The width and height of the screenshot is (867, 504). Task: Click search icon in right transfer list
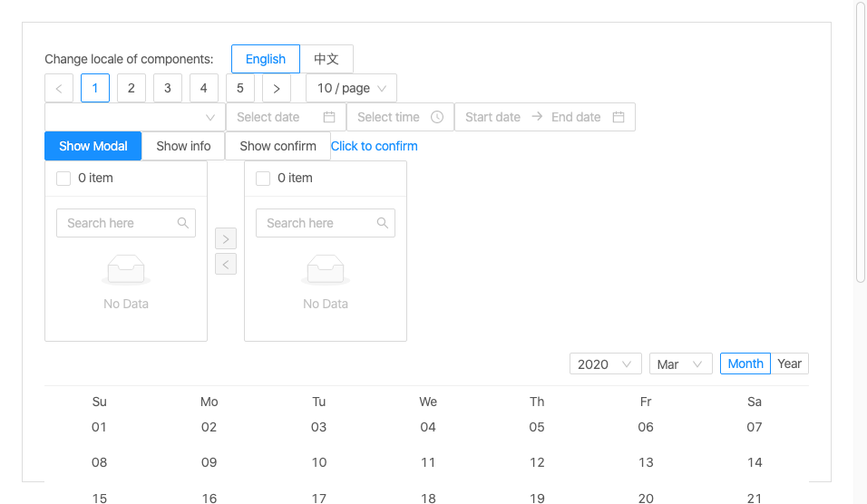382,223
